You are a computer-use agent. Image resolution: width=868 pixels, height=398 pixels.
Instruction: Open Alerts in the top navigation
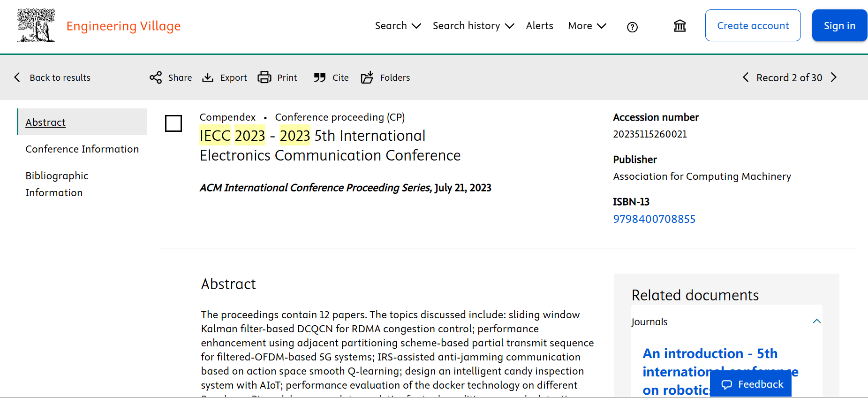pos(539,26)
